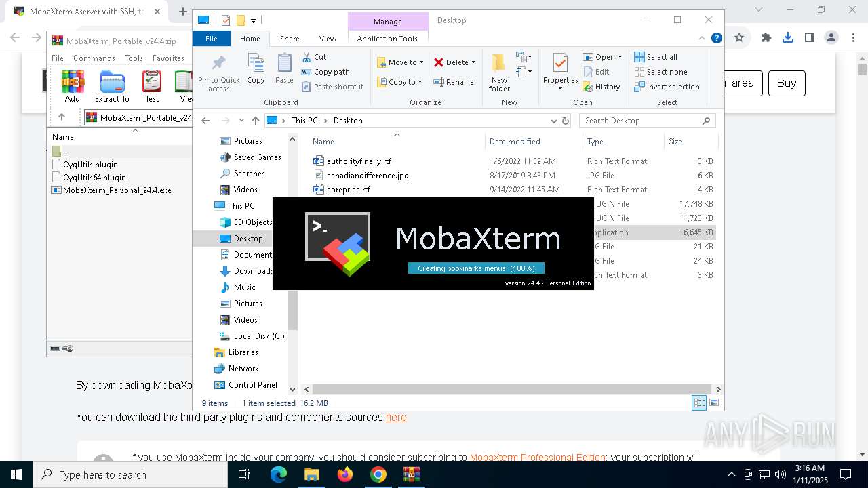Click the 'here' sources link
868x488 pixels.
(x=396, y=418)
